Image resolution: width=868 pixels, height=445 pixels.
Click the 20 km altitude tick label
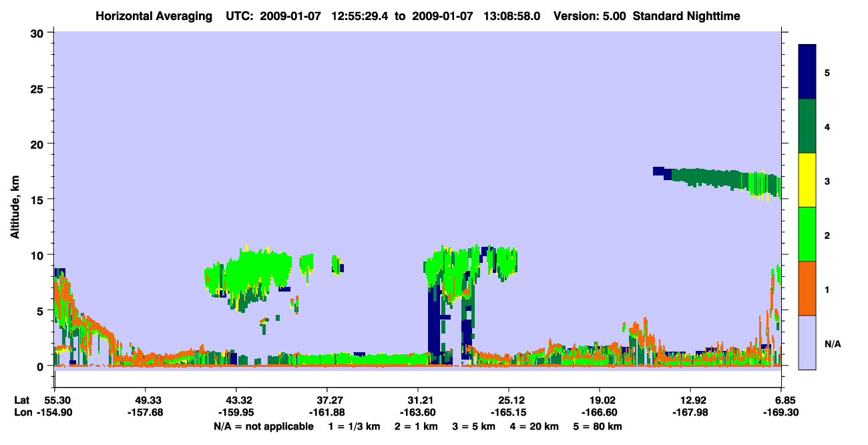tap(39, 144)
